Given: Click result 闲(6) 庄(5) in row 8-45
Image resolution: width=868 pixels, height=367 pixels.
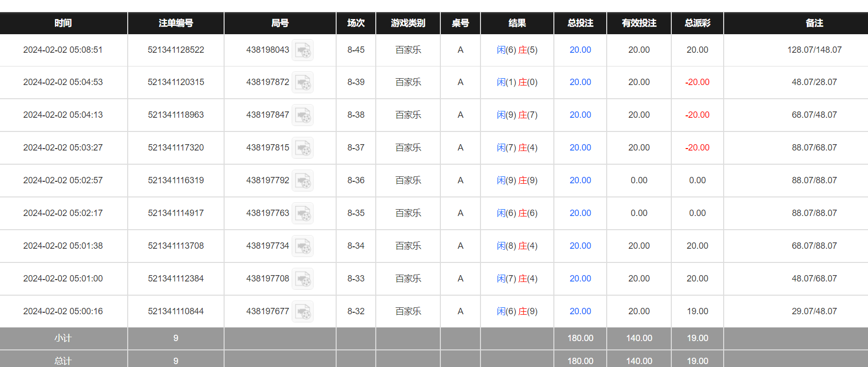Looking at the screenshot, I should click(x=517, y=50).
